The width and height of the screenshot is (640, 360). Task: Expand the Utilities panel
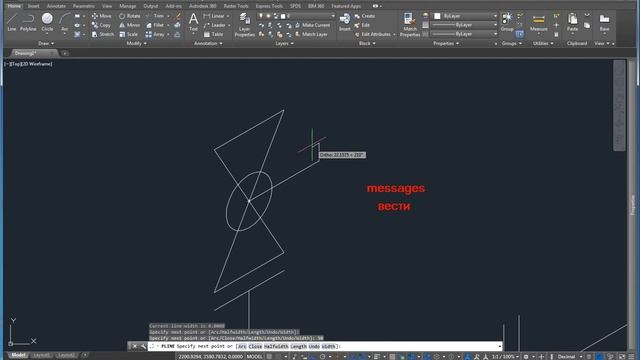tap(543, 43)
